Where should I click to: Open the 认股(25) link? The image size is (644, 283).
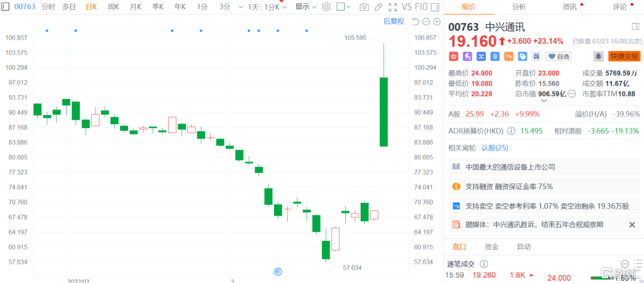tap(495, 148)
